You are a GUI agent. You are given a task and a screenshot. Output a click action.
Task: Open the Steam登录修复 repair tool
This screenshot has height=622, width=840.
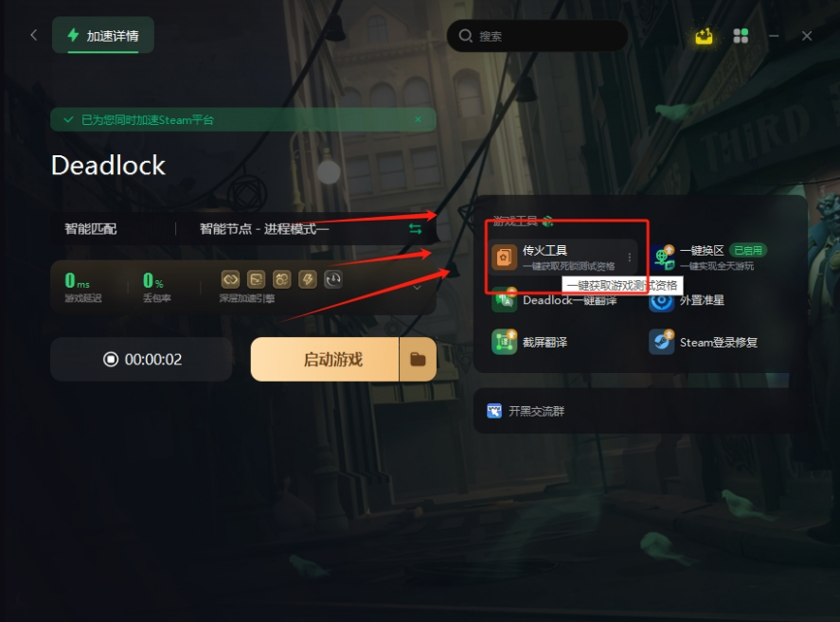(x=704, y=342)
